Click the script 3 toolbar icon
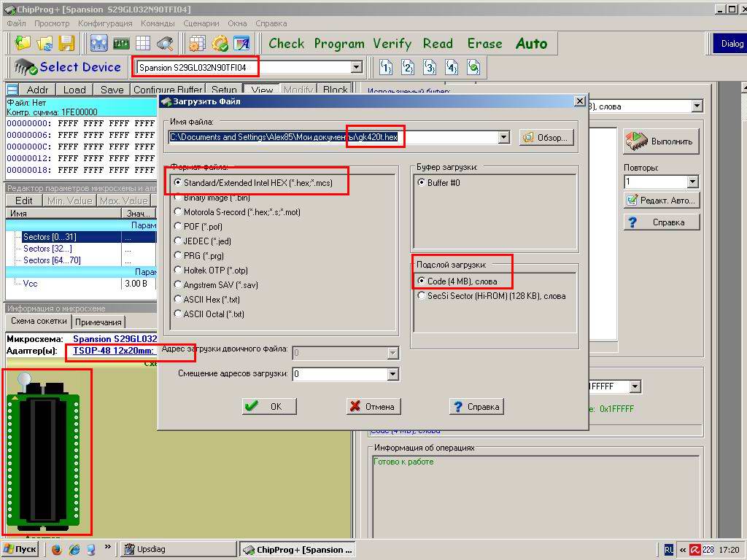Image resolution: width=747 pixels, height=560 pixels. tap(430, 67)
